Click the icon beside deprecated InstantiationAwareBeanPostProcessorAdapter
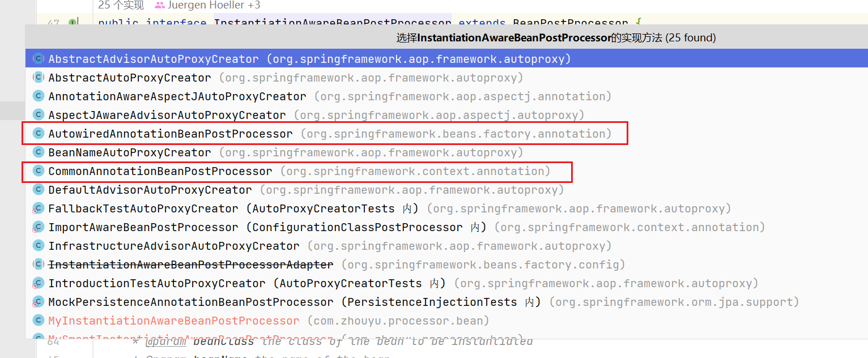The image size is (868, 358). pyautogui.click(x=39, y=264)
